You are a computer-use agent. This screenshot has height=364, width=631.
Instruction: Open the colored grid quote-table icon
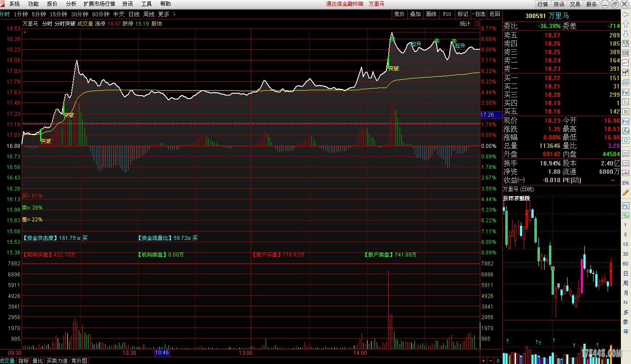[625, 52]
